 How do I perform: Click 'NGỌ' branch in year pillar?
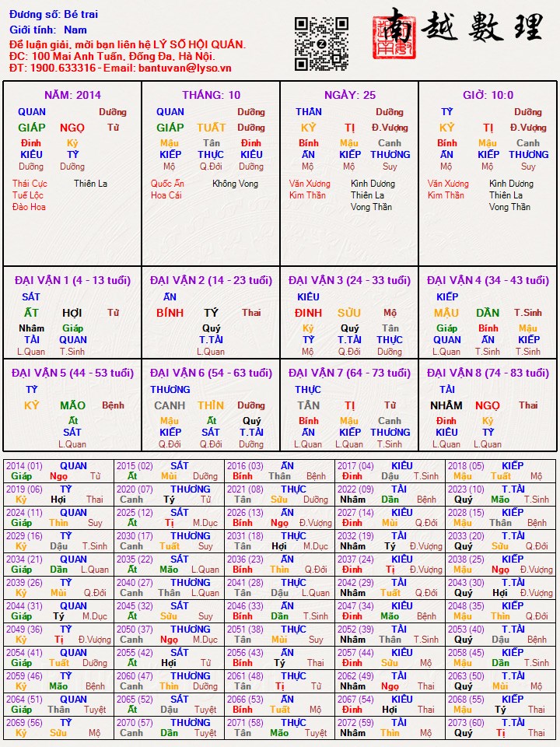(72, 128)
